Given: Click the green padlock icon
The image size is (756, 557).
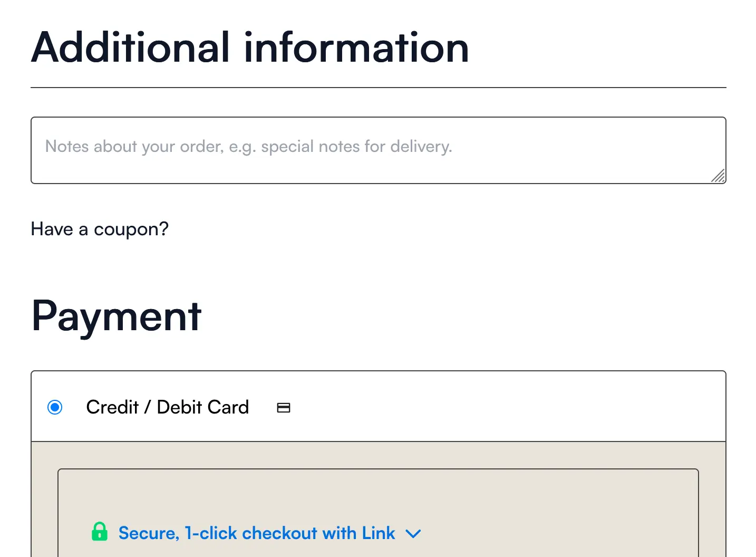Looking at the screenshot, I should click(x=99, y=532).
